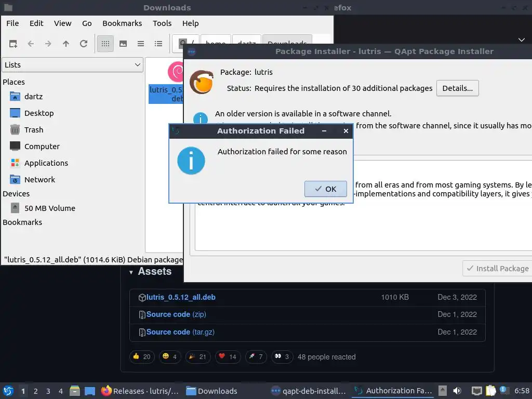Open the start menu on taskbar
The width and height of the screenshot is (532, 399).
click(x=8, y=391)
